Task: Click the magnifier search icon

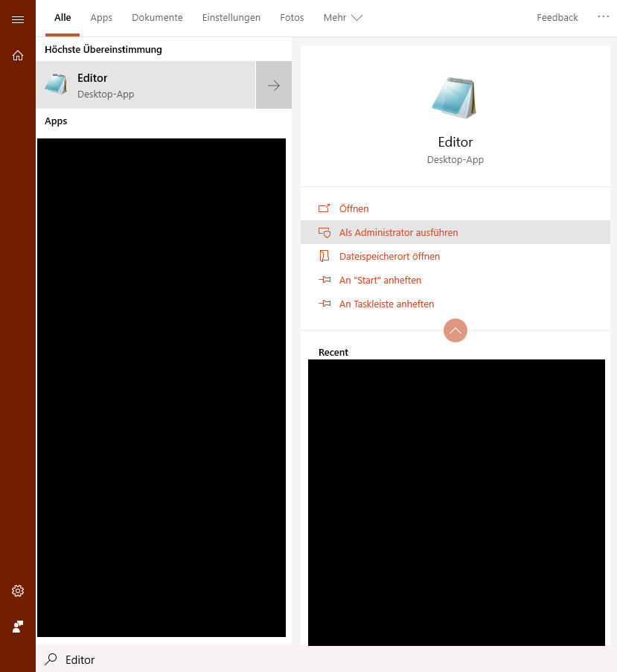Action: coord(51,659)
